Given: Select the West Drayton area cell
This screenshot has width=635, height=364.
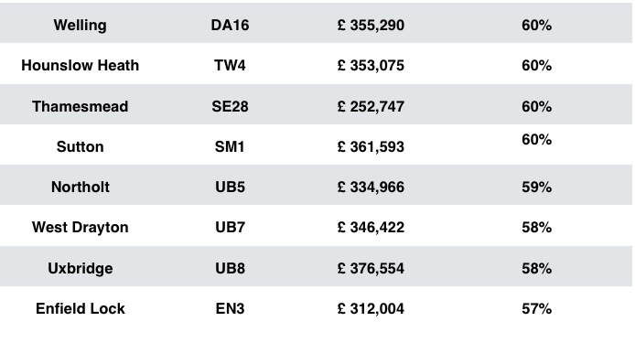Looking at the screenshot, I should 81,227.
